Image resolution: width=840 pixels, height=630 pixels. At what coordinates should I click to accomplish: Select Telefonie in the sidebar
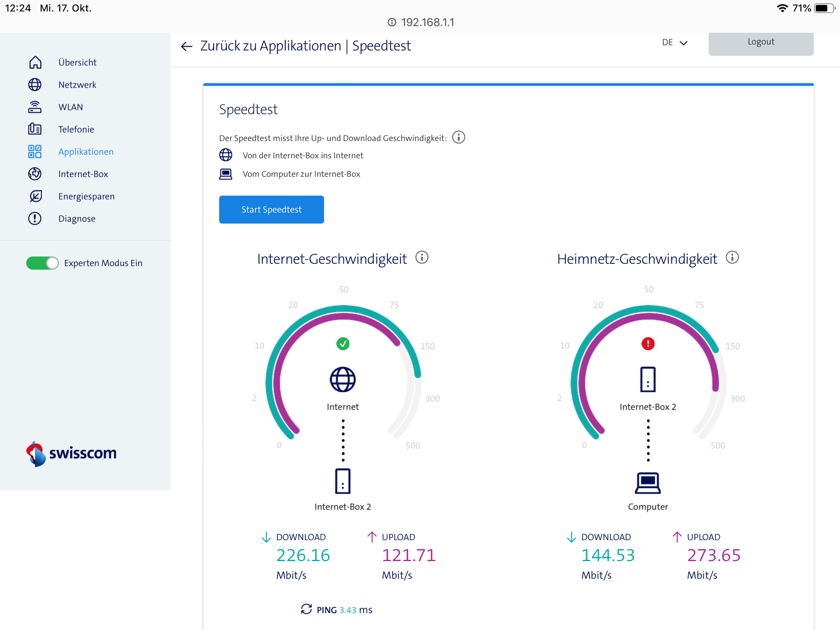[x=76, y=129]
